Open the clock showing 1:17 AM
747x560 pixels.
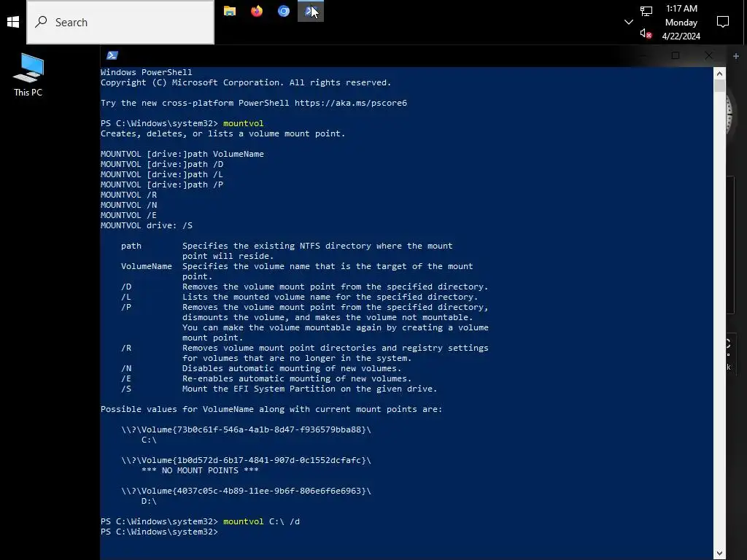point(681,22)
